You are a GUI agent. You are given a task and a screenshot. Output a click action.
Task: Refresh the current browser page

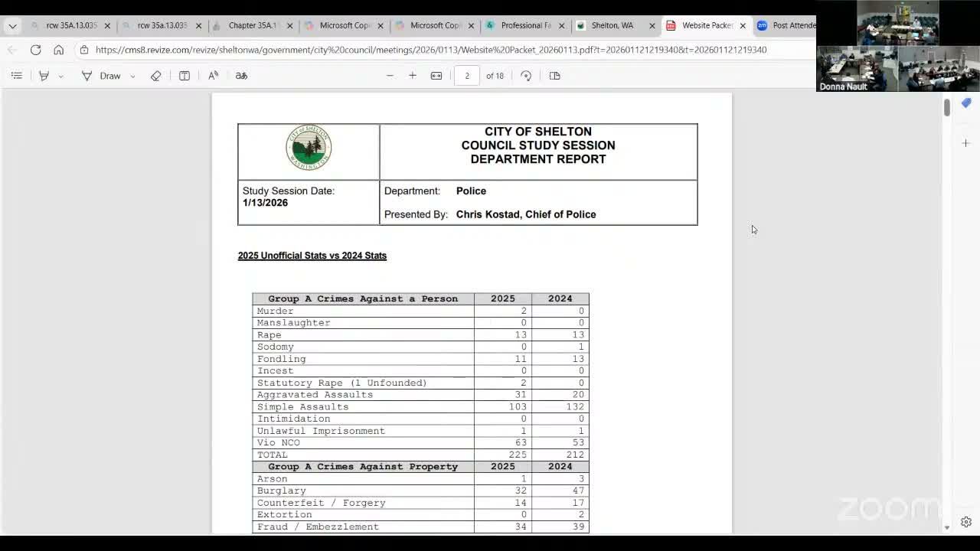click(35, 50)
